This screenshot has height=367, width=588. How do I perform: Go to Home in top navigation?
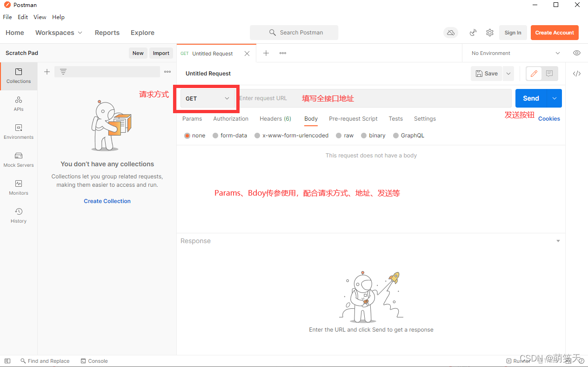(x=15, y=33)
